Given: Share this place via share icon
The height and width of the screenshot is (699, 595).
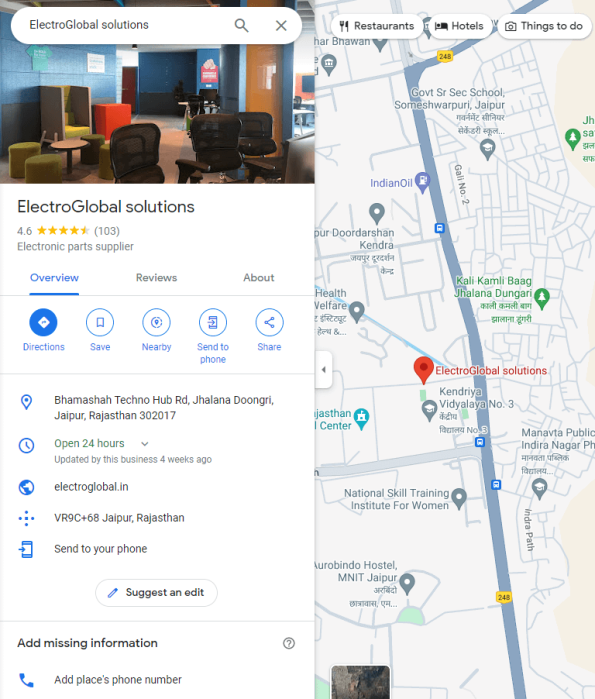Looking at the screenshot, I should [269, 322].
